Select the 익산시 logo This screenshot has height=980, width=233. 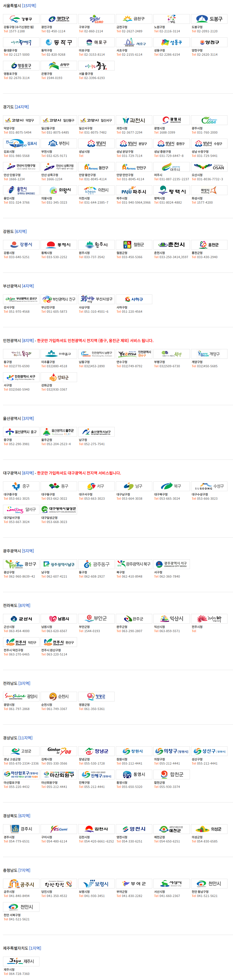[x=172, y=619]
